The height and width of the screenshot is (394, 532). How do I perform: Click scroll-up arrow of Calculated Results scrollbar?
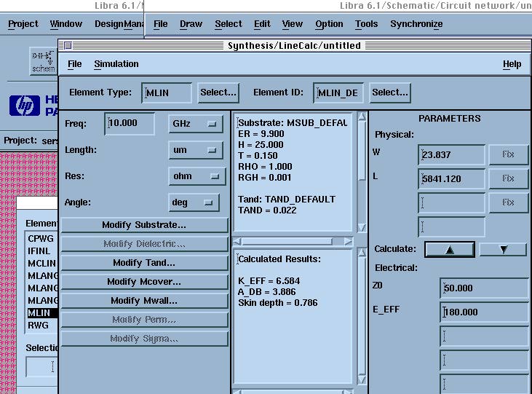[362, 253]
